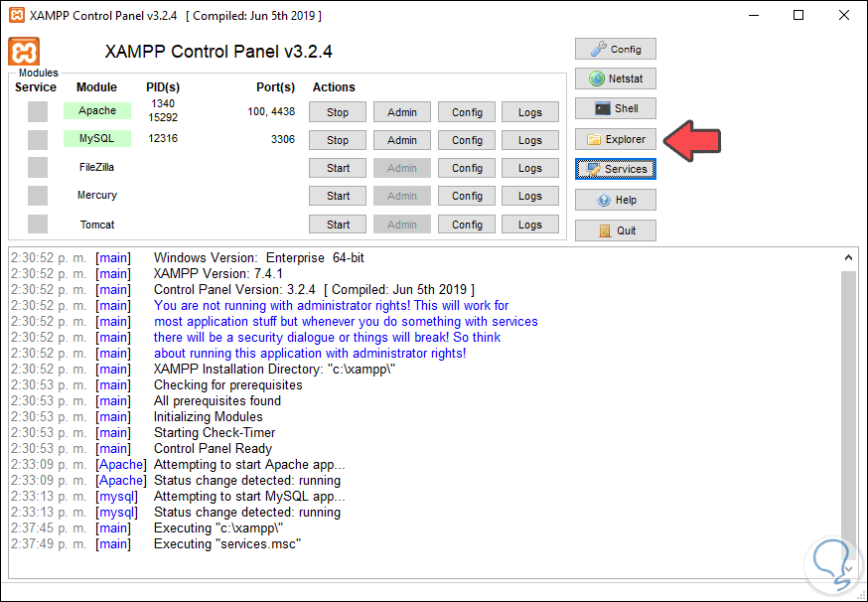Toggle MySQL service install checkbox

coord(38,139)
